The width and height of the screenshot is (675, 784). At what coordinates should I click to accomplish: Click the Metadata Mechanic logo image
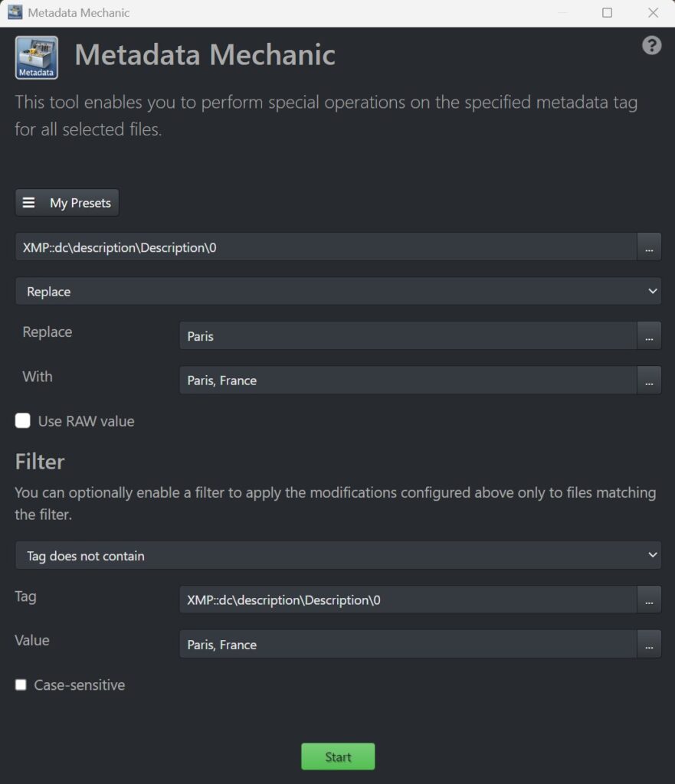point(35,57)
